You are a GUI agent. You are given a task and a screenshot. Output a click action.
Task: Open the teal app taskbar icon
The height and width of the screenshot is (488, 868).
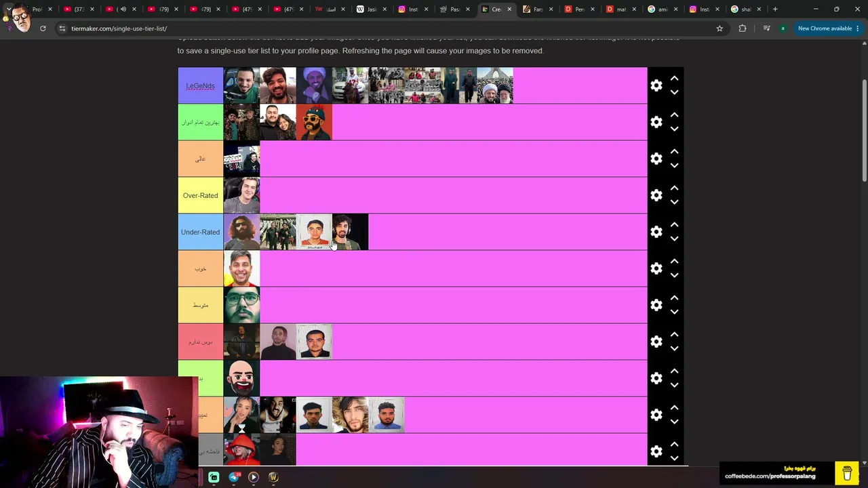pos(214,477)
